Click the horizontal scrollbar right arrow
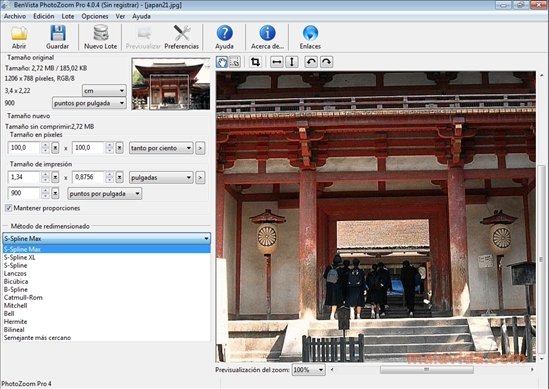Viewport: 549px width, 389px height. (x=532, y=369)
